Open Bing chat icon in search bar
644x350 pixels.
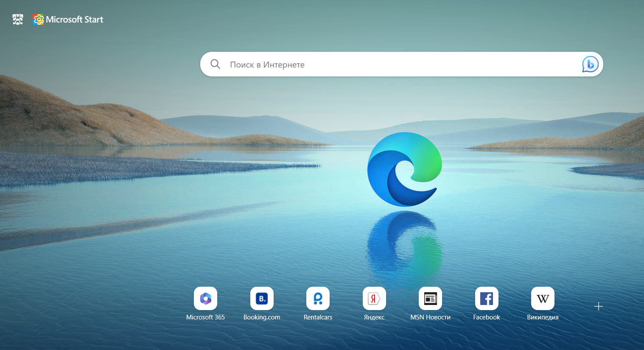click(x=590, y=64)
